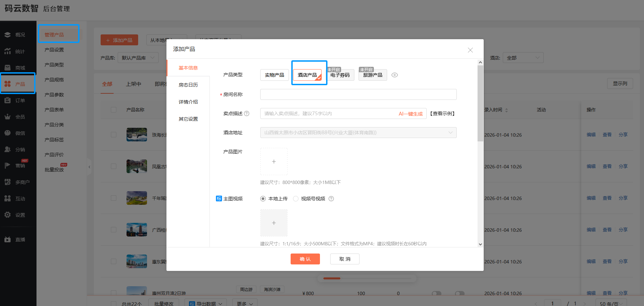644x306 pixels.
Task: Select the 本地上传 radio button
Action: tap(263, 199)
